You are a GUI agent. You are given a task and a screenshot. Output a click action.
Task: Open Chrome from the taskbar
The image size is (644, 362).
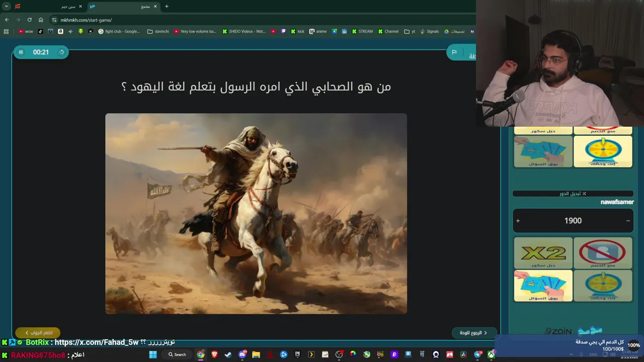click(201, 354)
